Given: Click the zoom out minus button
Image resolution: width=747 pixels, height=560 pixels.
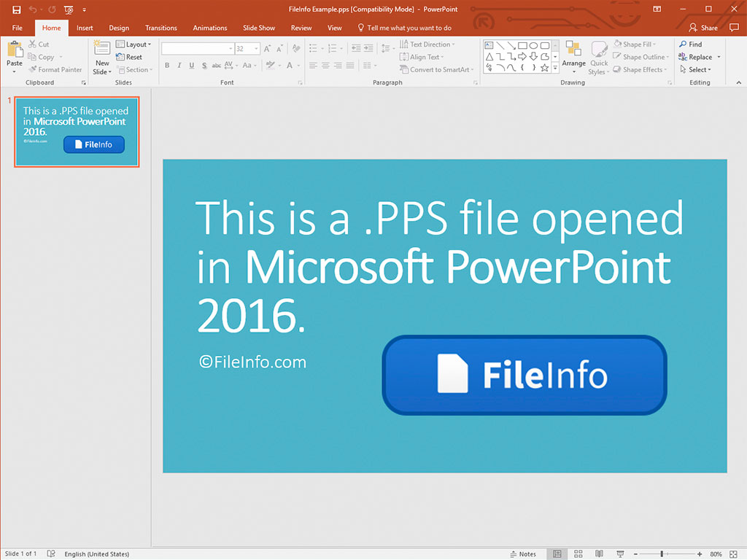Looking at the screenshot, I should point(635,554).
